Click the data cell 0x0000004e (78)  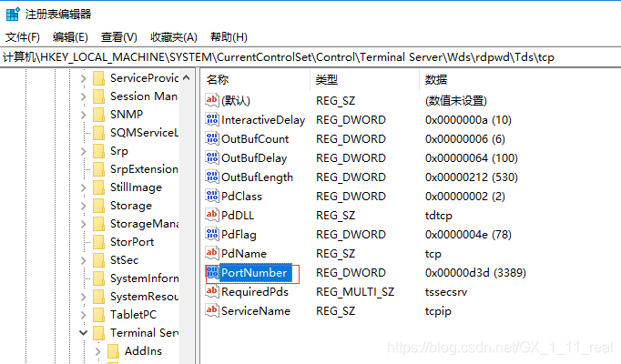(468, 235)
